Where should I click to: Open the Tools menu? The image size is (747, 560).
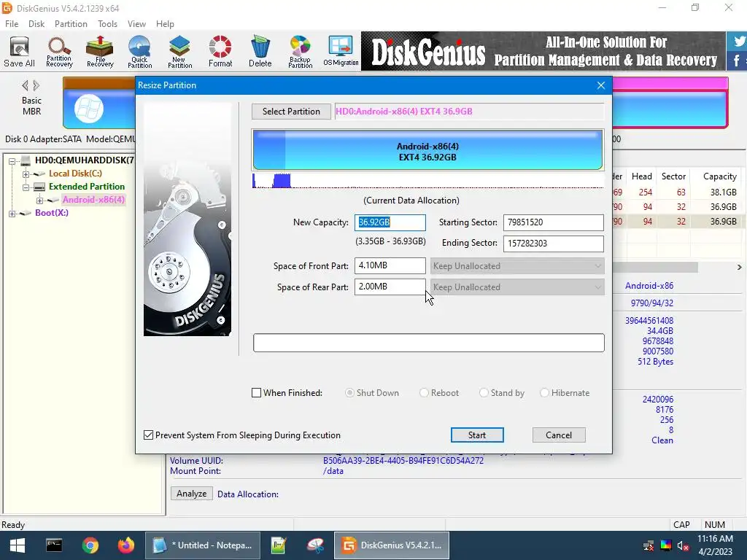pyautogui.click(x=108, y=24)
